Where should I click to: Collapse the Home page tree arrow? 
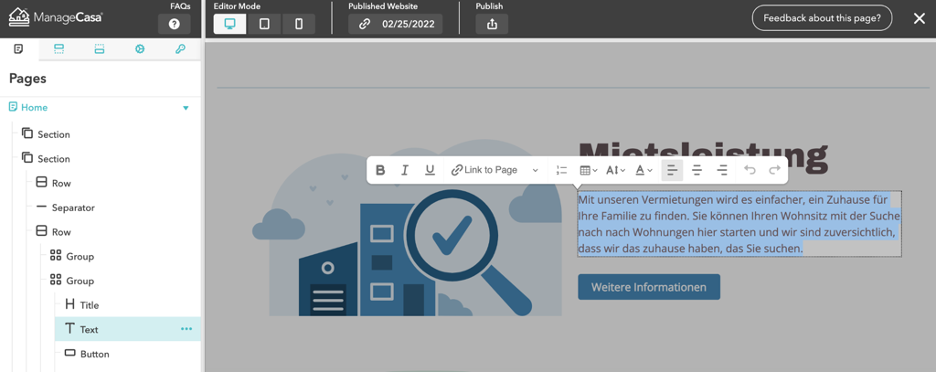pos(186,108)
